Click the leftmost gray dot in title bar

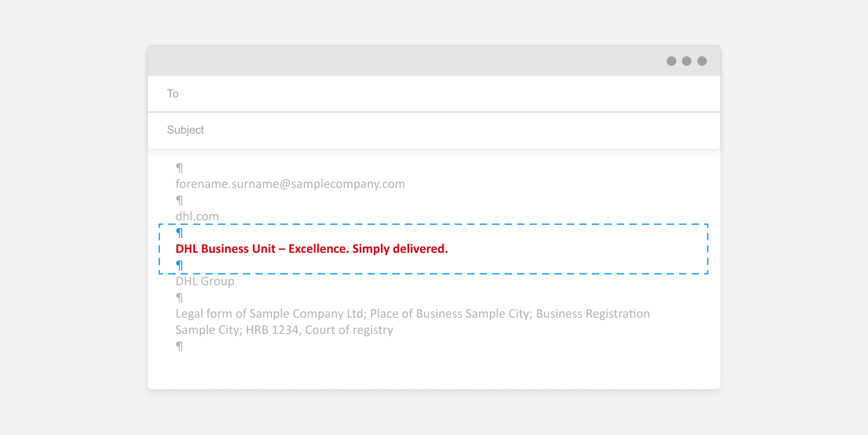[671, 61]
